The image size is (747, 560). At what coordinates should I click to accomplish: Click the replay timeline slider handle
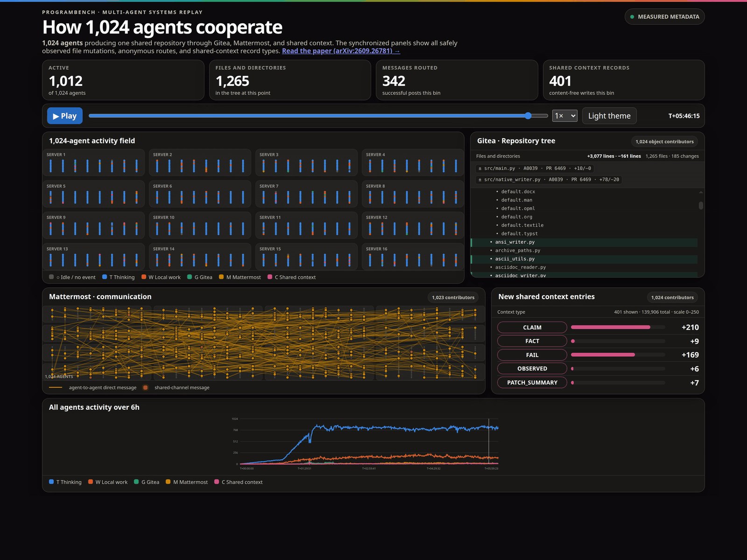(528, 116)
